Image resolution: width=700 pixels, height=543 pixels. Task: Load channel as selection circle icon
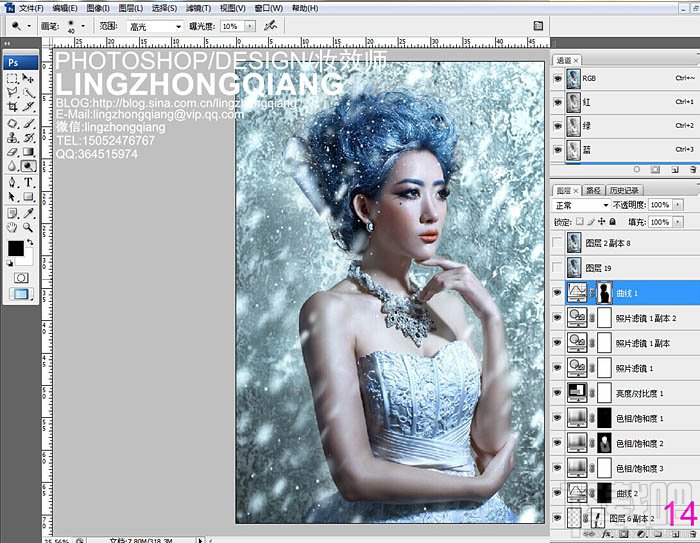click(x=637, y=170)
